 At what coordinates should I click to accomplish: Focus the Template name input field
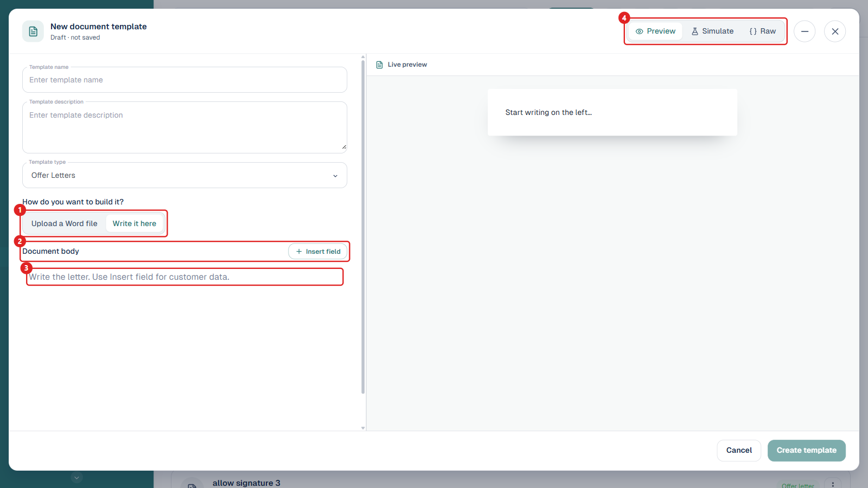point(184,80)
